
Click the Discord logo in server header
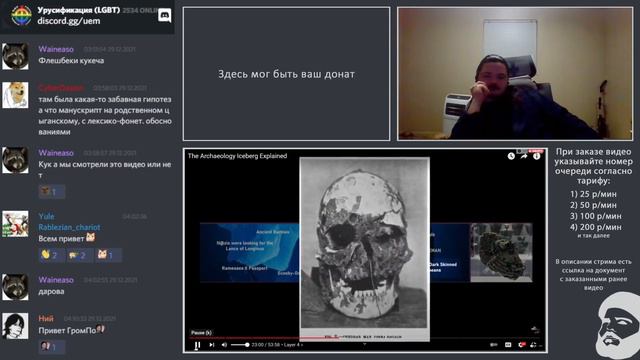pyautogui.click(x=164, y=16)
